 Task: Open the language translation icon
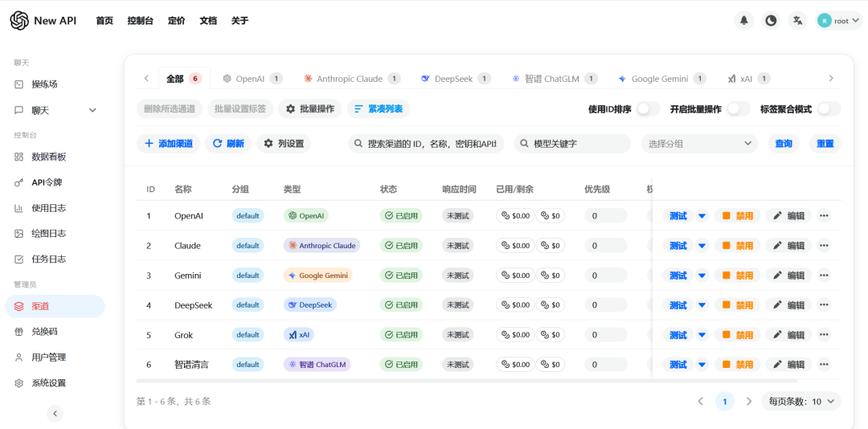pyautogui.click(x=797, y=21)
